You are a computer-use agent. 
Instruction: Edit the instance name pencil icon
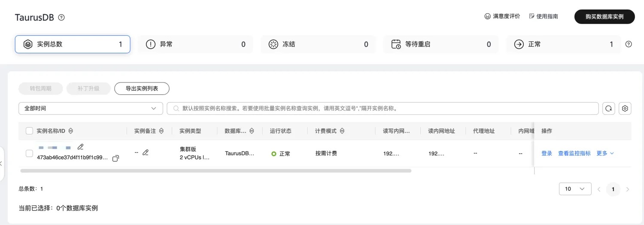tap(80, 147)
